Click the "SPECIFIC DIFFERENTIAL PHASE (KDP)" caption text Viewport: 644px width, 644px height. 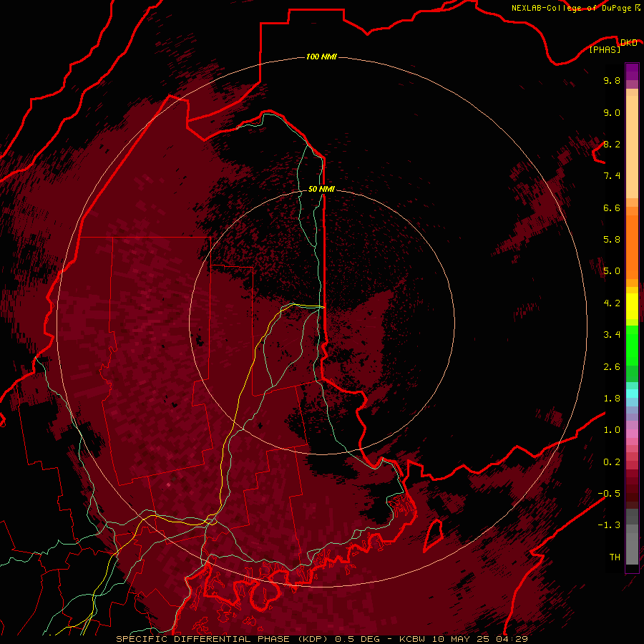point(223,639)
